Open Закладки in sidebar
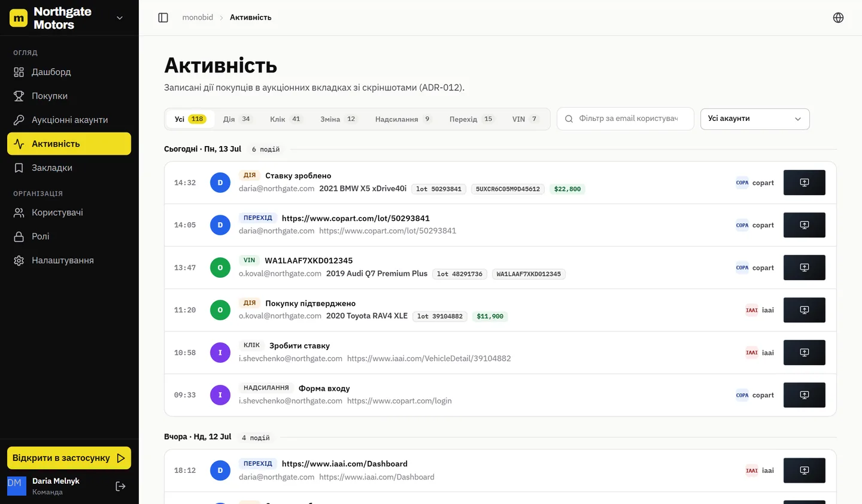The width and height of the screenshot is (862, 504). (69, 168)
